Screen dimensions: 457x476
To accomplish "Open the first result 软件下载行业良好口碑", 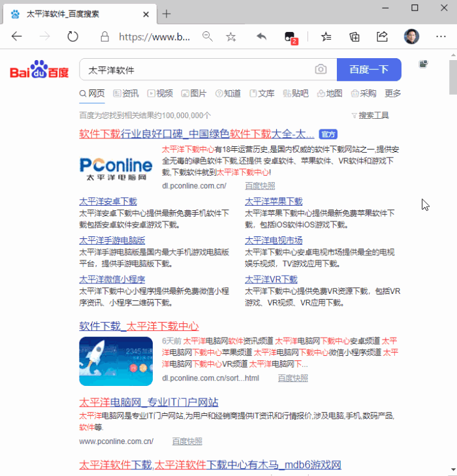I will (x=197, y=134).
